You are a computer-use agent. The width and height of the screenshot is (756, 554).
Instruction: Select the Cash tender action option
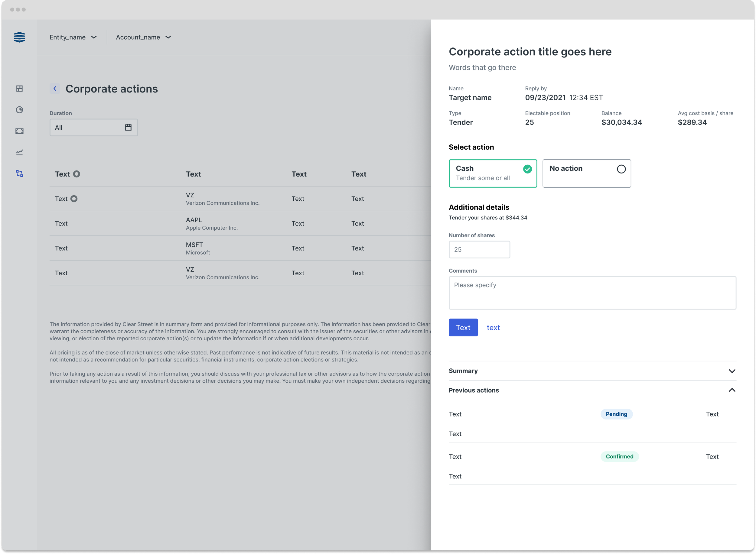(x=493, y=173)
